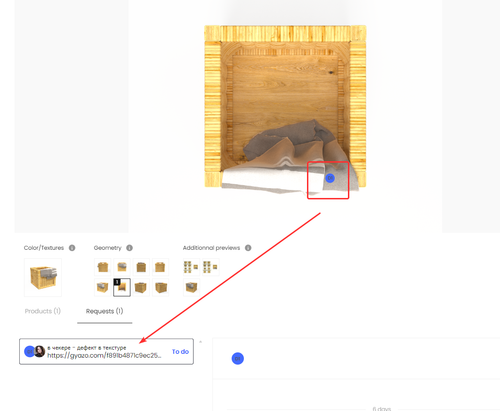Screen dimensions: 500x411
Task: Click the To do status label
Action: coord(180,351)
